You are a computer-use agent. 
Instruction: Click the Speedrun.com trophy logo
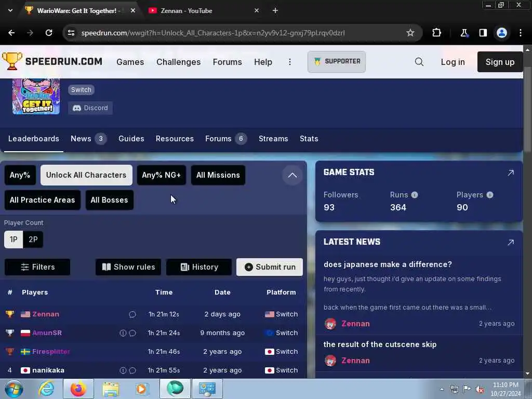[12, 61]
